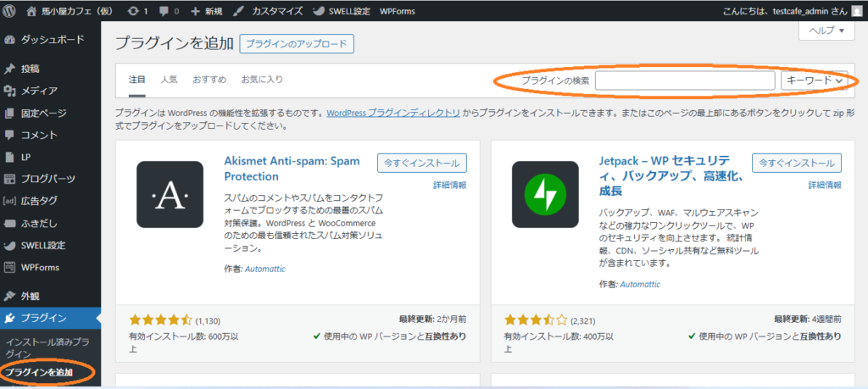The image size is (868, 389).
Task: Click the LP document icon in sidebar
Action: click(9, 157)
